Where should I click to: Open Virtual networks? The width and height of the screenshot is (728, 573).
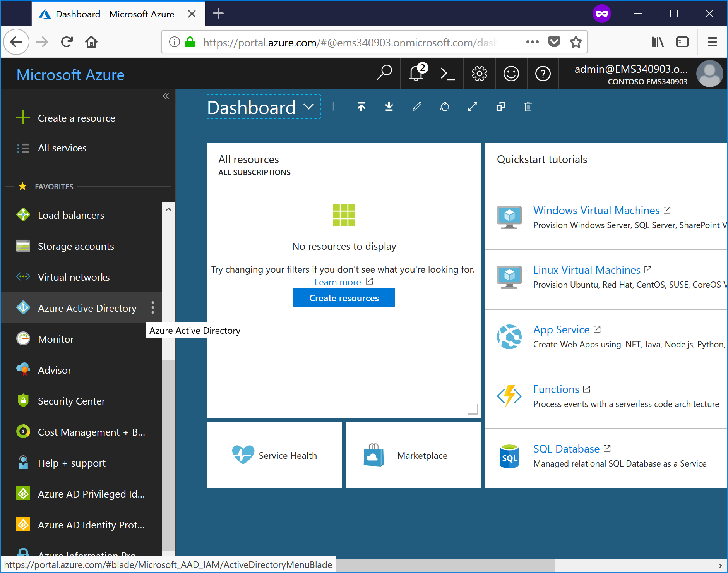(81, 277)
